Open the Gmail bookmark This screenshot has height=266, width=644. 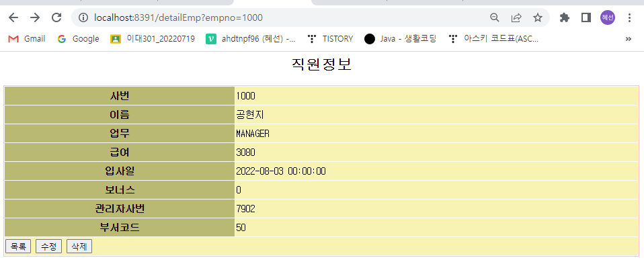(27, 39)
